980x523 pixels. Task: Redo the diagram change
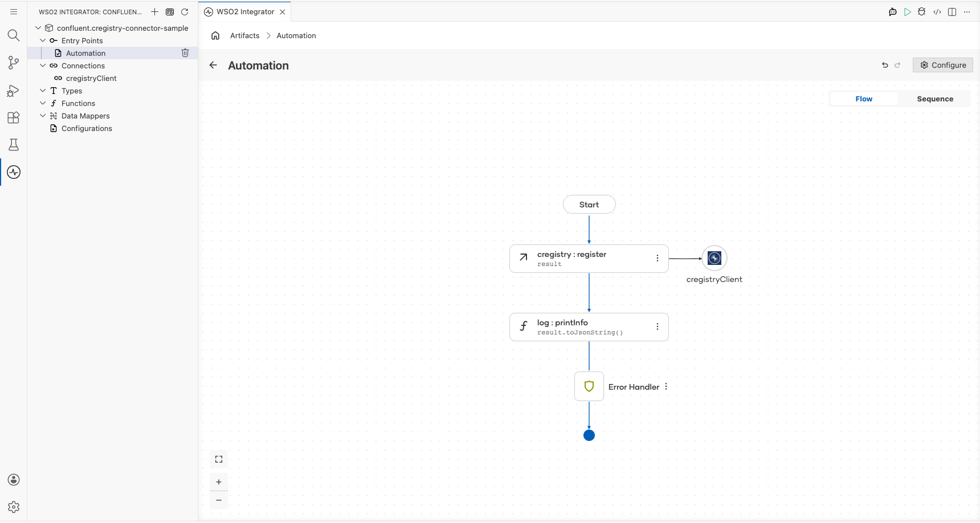pyautogui.click(x=897, y=65)
